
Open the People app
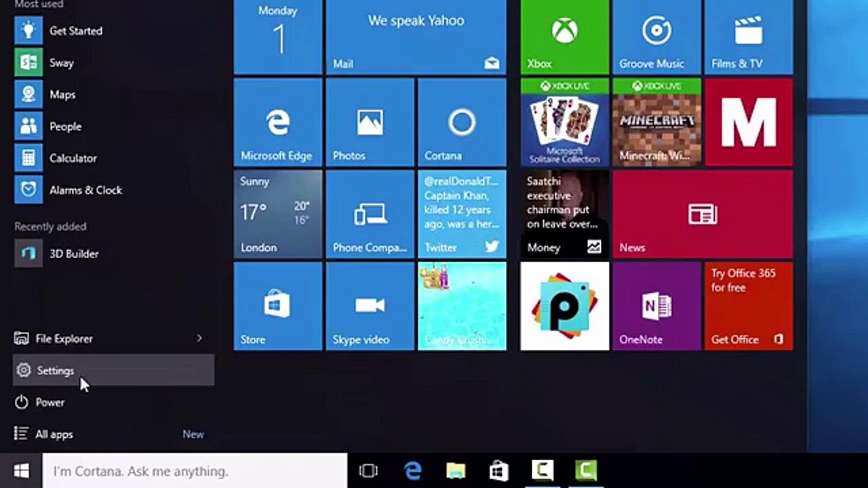pos(113,126)
